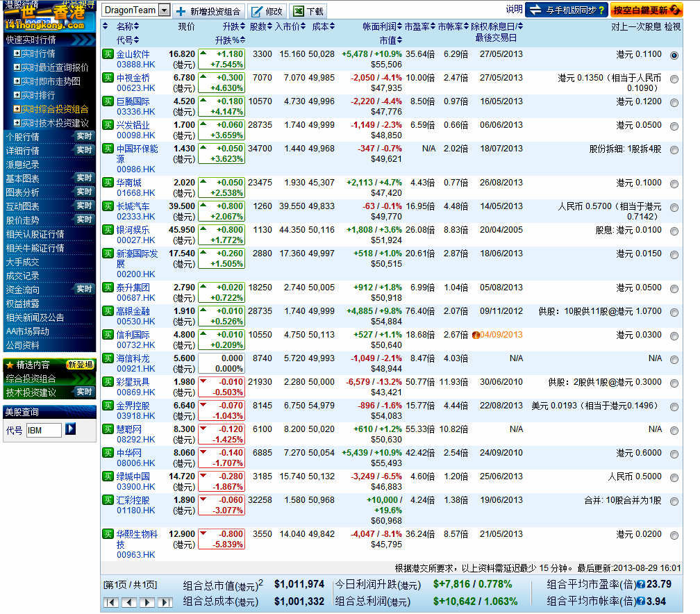Click the Excel icon for 下载
700x614 pixels.
[x=298, y=11]
